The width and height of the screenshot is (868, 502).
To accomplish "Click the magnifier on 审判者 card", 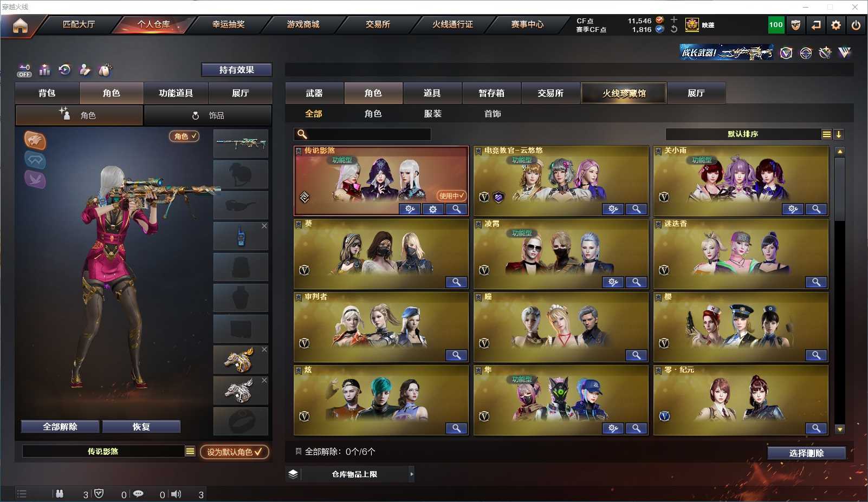I will [456, 355].
